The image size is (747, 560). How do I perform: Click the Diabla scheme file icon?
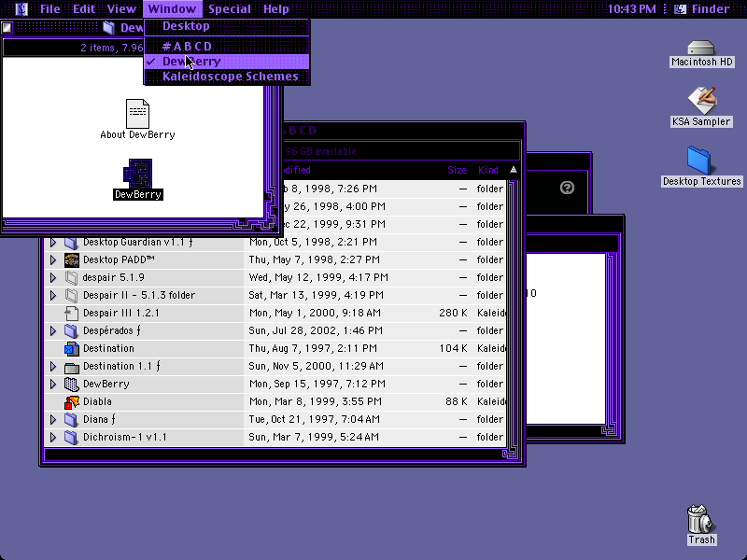point(72,401)
